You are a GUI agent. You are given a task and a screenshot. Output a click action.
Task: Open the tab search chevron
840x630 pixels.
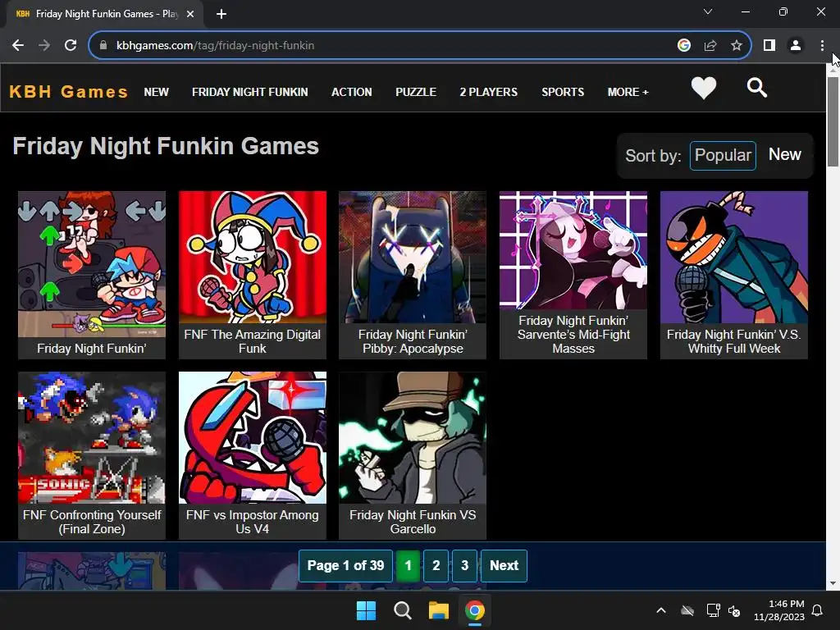point(708,11)
